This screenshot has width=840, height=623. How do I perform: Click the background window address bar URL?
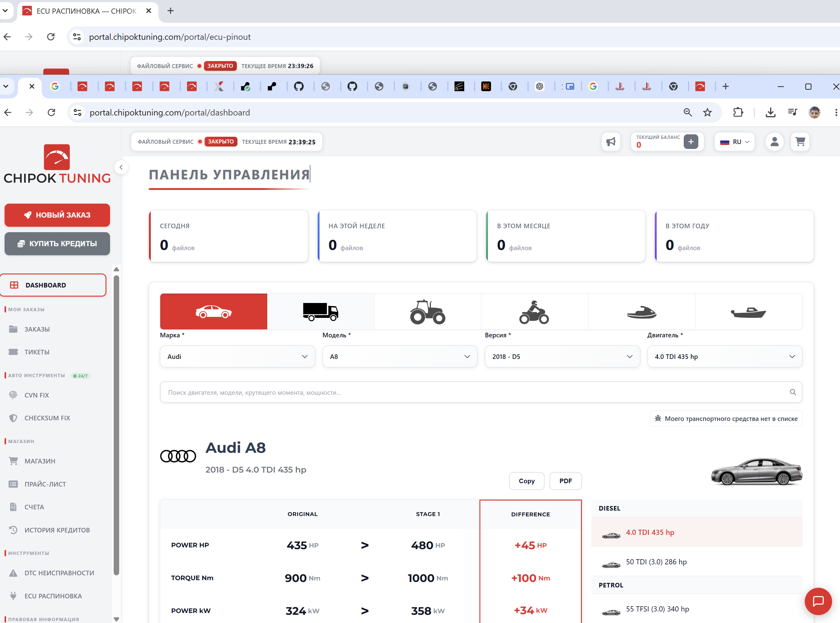[x=170, y=36]
